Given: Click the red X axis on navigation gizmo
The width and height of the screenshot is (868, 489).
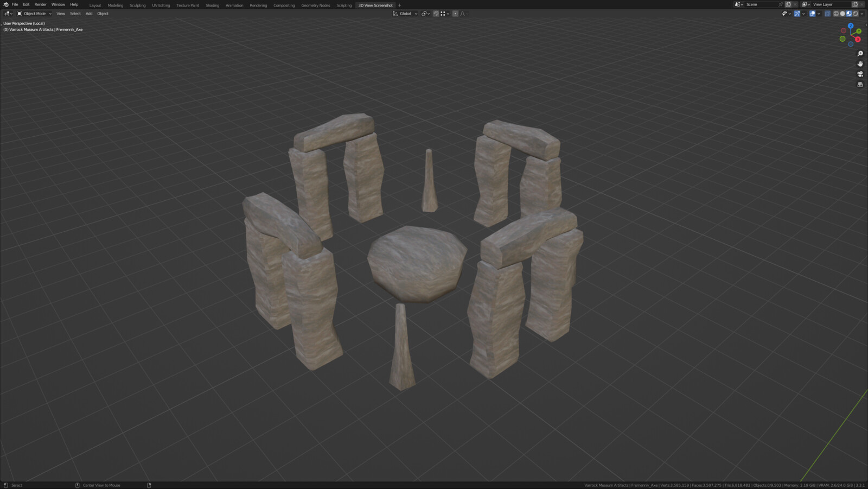Looking at the screenshot, I should (x=858, y=39).
